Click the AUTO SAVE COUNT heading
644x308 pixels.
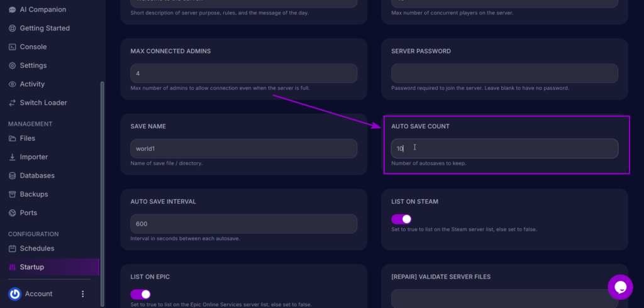[x=420, y=126]
